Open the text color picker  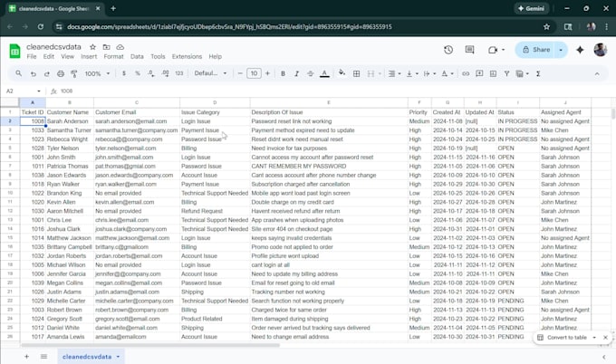coord(324,73)
